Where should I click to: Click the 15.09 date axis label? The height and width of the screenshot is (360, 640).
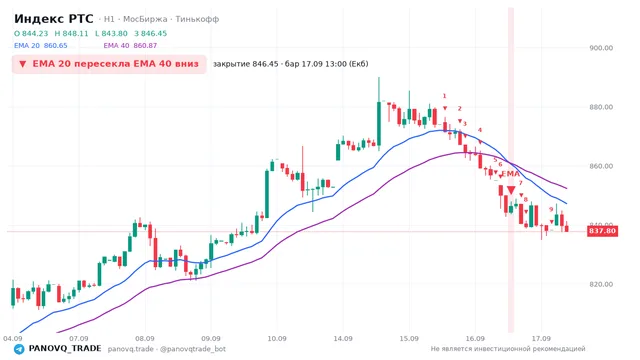(409, 339)
